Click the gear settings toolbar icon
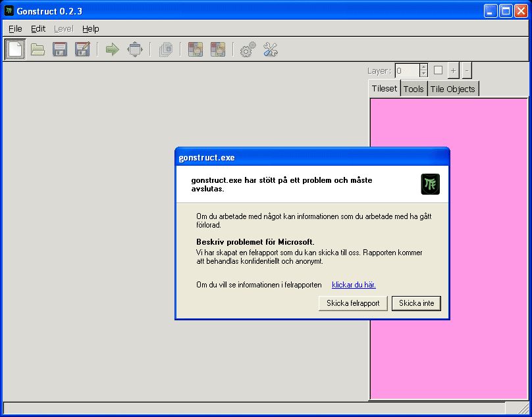This screenshot has width=532, height=417. click(x=248, y=49)
